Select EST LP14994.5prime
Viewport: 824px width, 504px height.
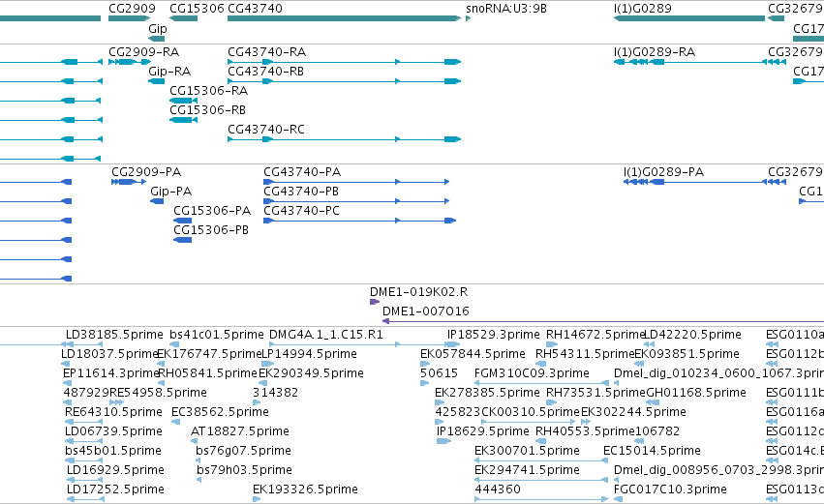tap(309, 354)
